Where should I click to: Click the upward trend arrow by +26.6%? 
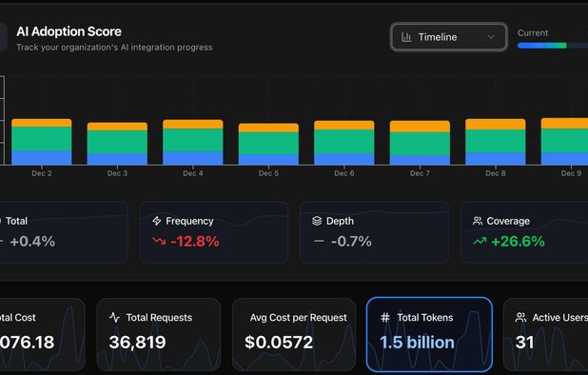(x=480, y=241)
